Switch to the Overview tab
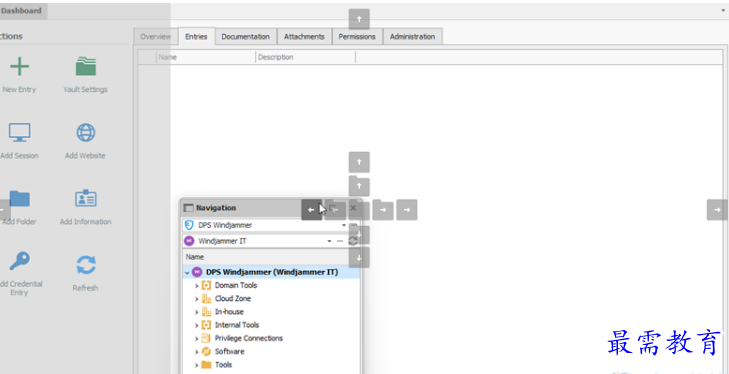 [x=156, y=37]
